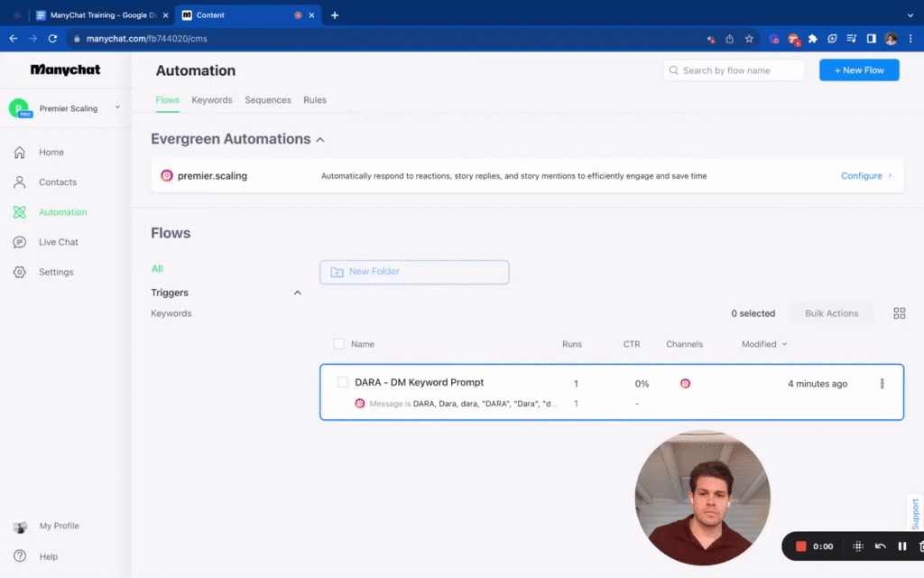Close the Content browser tab
The image size is (924, 578).
(311, 15)
